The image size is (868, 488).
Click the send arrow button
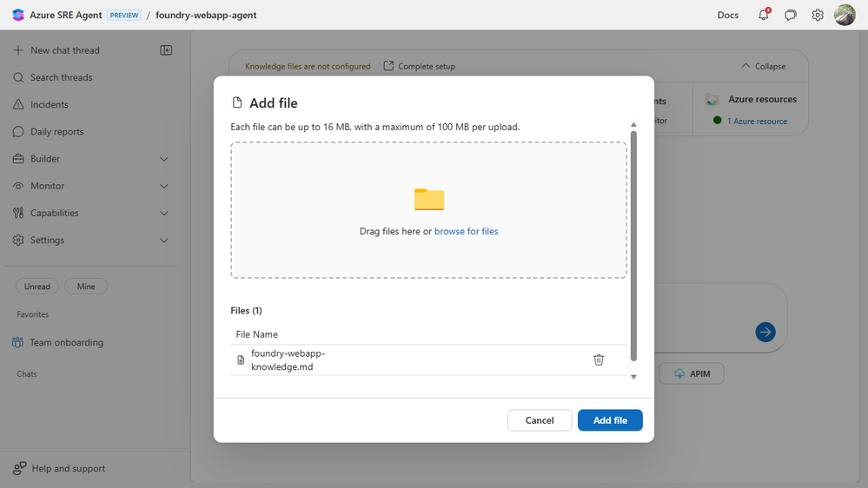[x=765, y=332]
